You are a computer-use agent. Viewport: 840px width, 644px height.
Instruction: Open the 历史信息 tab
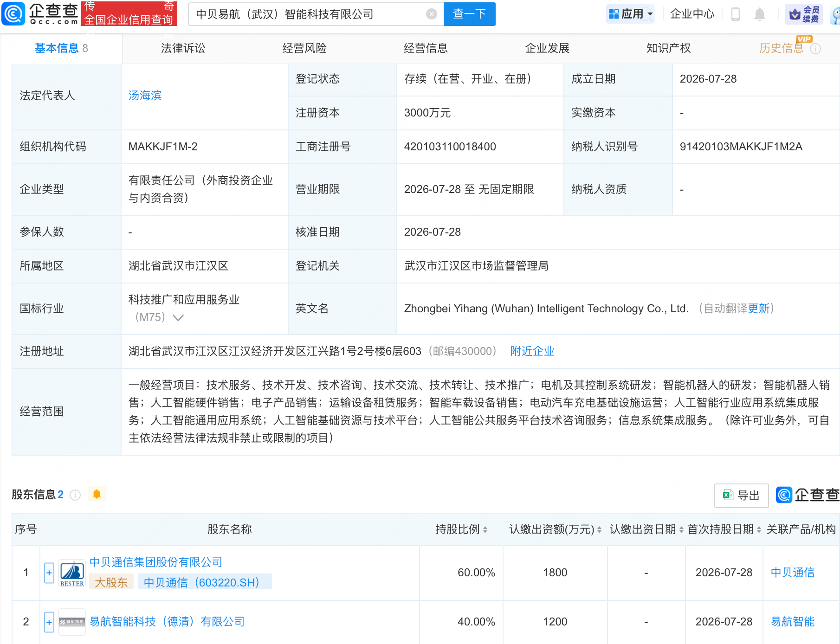tap(782, 48)
